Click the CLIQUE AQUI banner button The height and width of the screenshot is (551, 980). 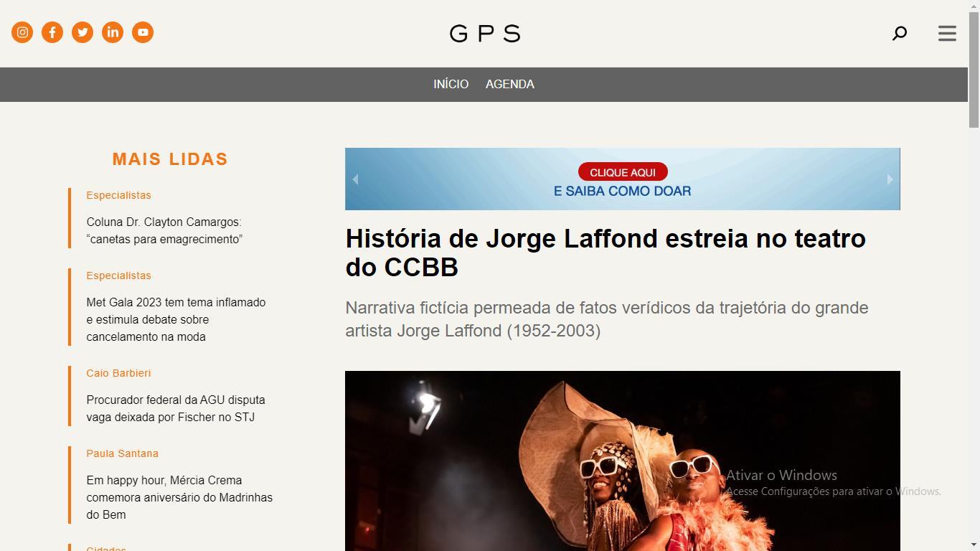click(x=623, y=172)
